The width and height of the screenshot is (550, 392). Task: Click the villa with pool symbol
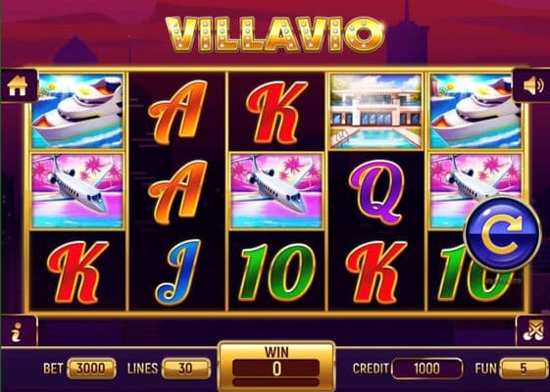pos(376,111)
